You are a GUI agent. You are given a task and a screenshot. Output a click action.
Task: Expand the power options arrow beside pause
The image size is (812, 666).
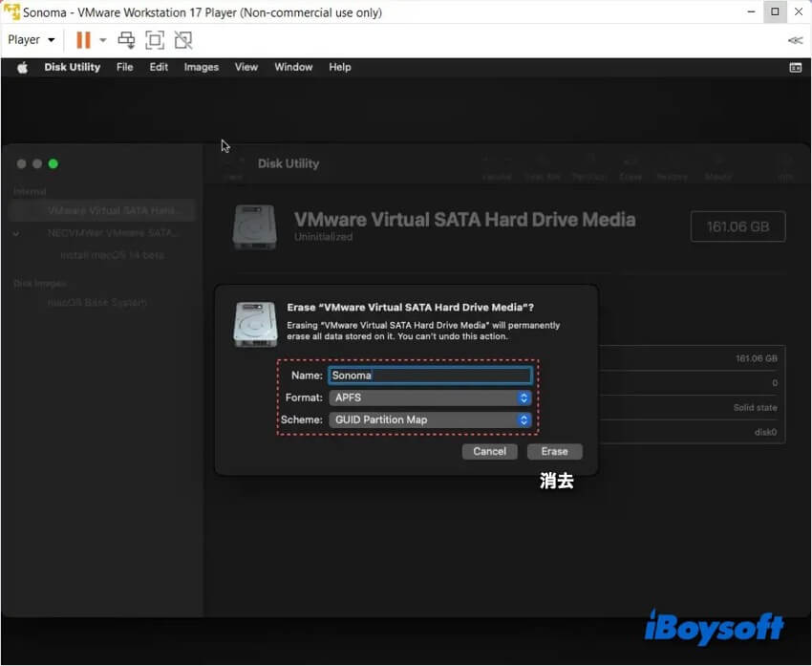tap(103, 40)
